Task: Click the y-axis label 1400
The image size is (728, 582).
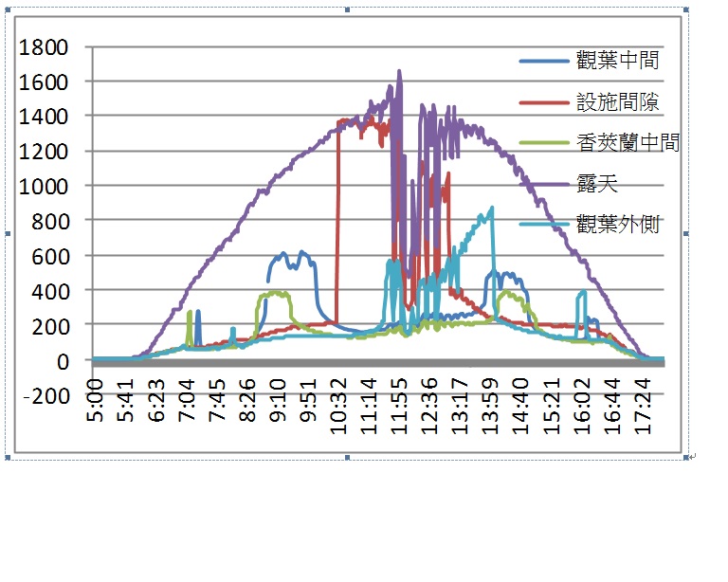Action: click(44, 117)
